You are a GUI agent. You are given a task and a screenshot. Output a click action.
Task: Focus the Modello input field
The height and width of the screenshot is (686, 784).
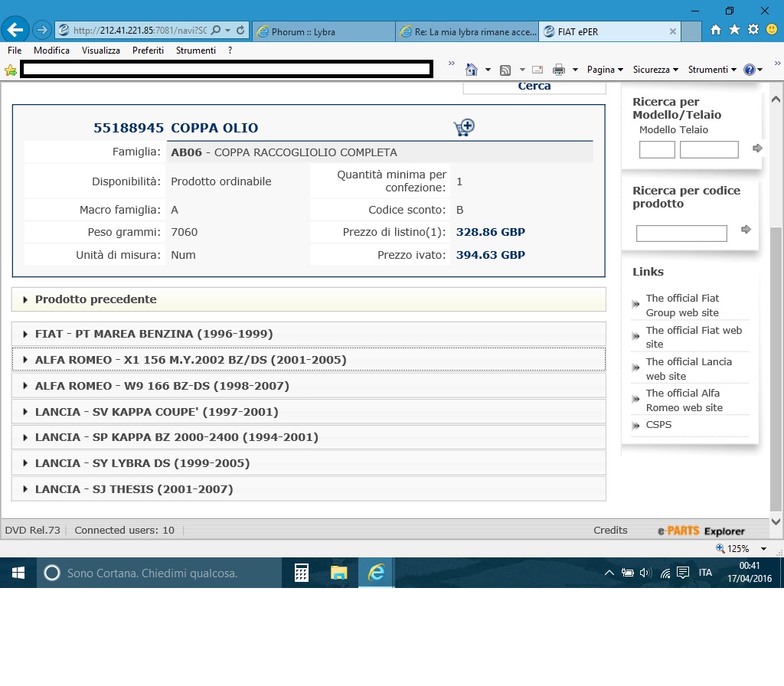tap(657, 149)
